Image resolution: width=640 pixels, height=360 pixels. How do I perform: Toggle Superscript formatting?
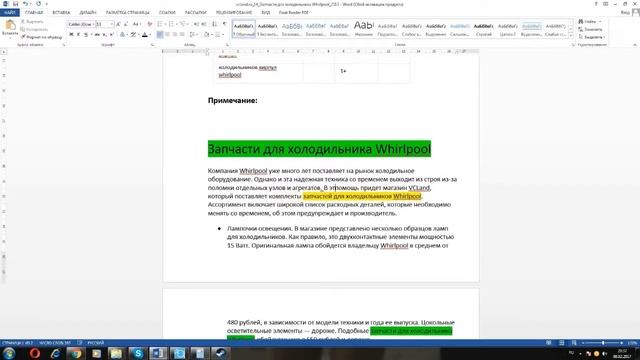pyautogui.click(x=111, y=35)
